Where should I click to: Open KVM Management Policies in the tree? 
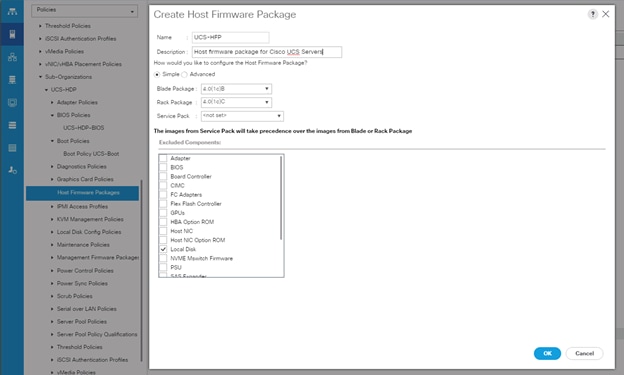[90, 219]
